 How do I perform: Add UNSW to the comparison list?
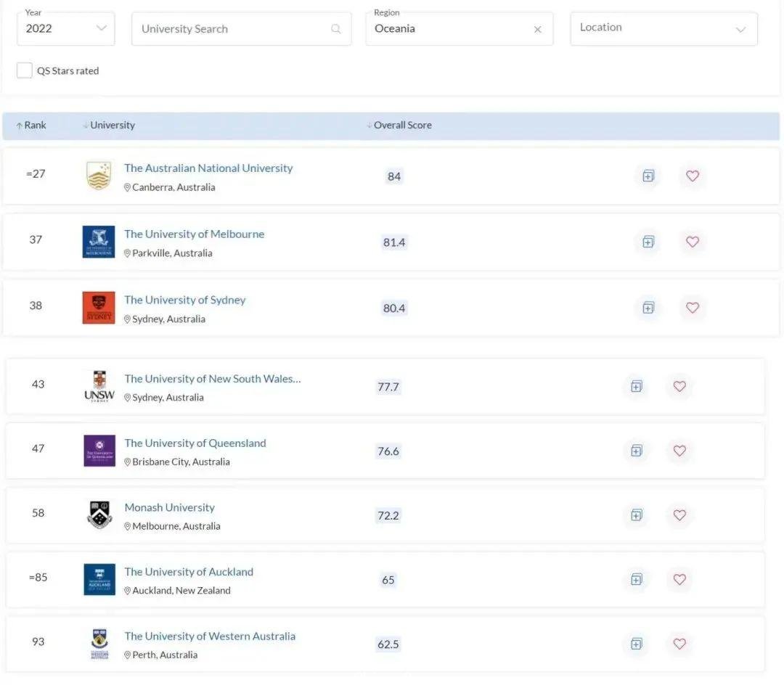[x=636, y=386]
